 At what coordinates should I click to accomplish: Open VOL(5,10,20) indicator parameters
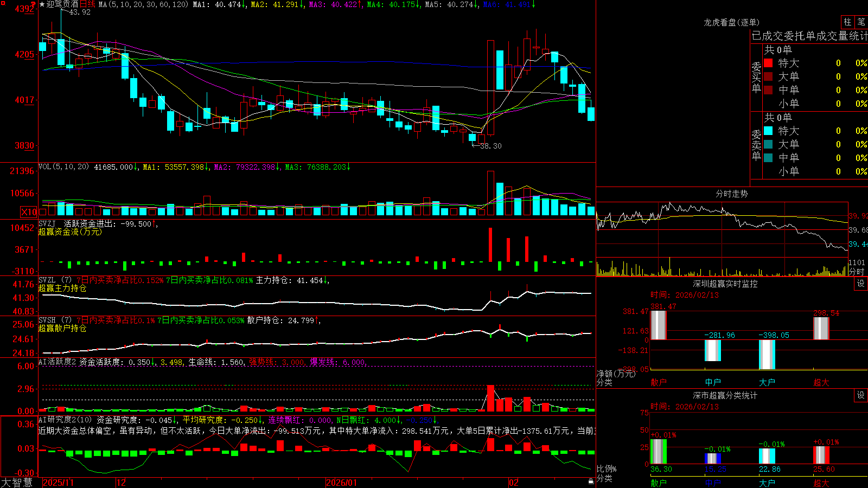[63, 167]
